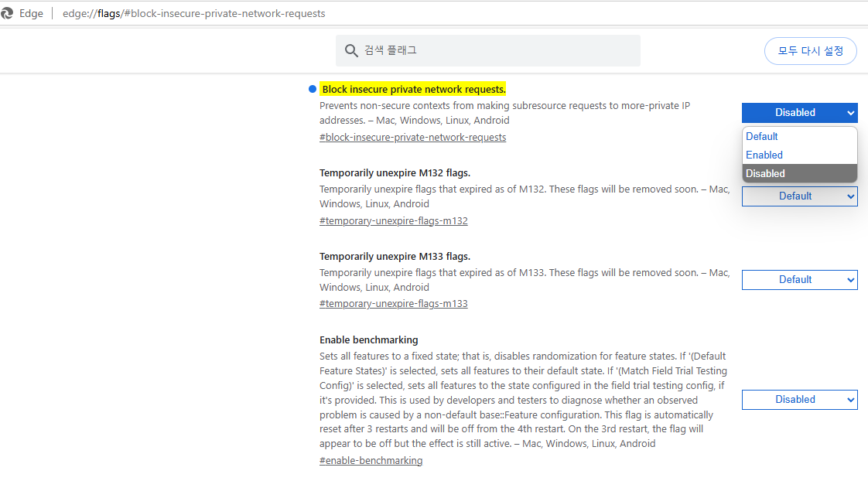
Task: Click Enable benchmarking heading
Action: coord(369,339)
